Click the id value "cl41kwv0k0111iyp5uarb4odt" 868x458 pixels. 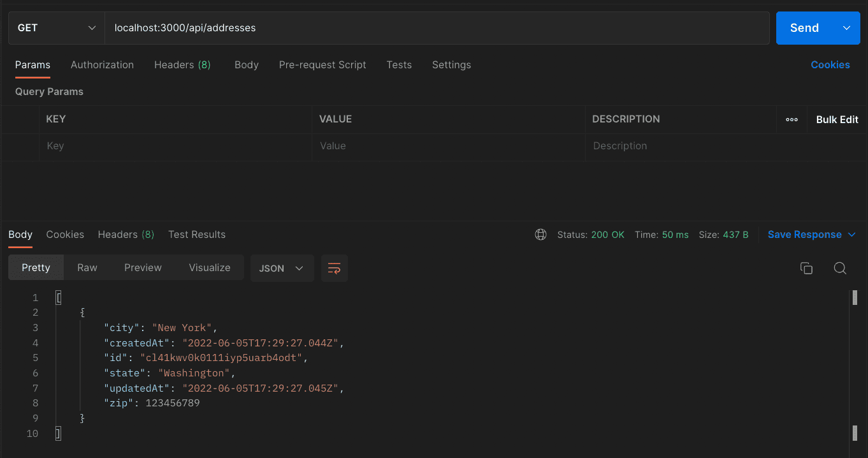click(x=221, y=358)
